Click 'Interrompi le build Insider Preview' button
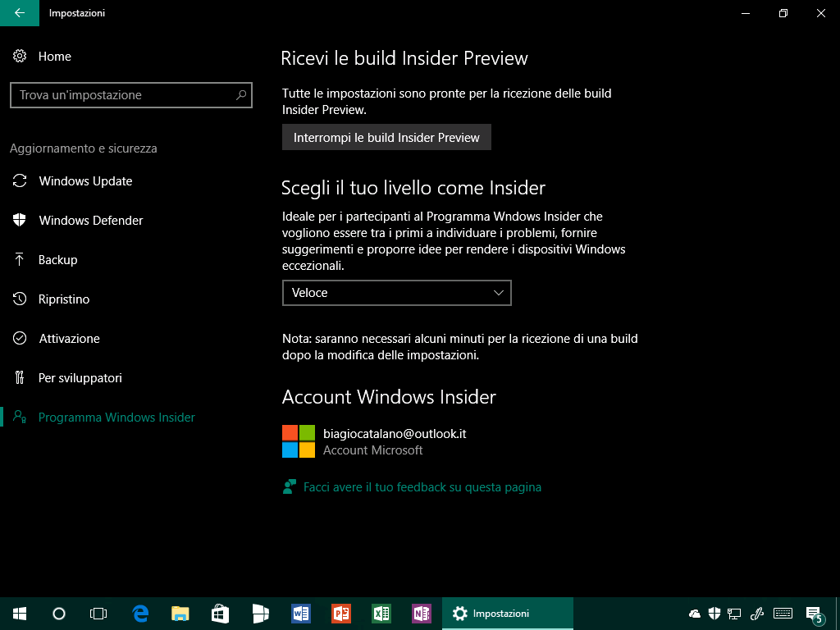The height and width of the screenshot is (630, 840). pyautogui.click(x=387, y=138)
